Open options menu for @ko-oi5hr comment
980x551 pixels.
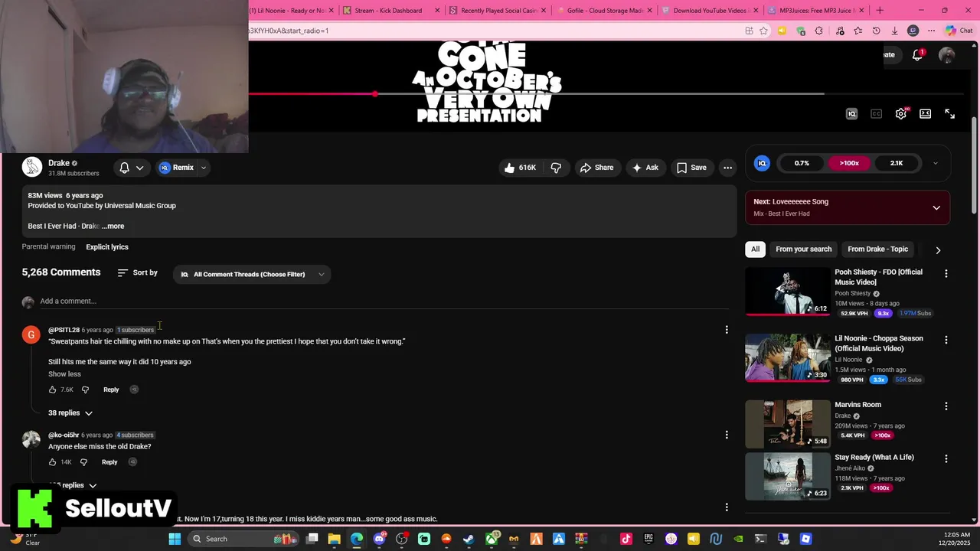(727, 435)
